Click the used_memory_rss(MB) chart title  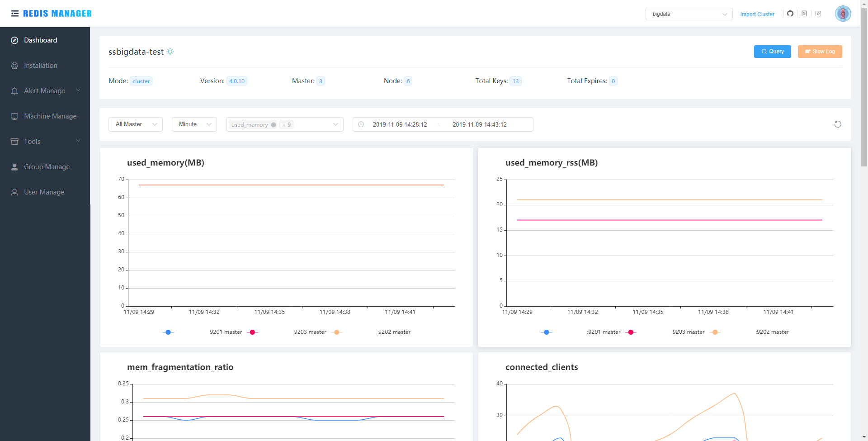pyautogui.click(x=552, y=163)
